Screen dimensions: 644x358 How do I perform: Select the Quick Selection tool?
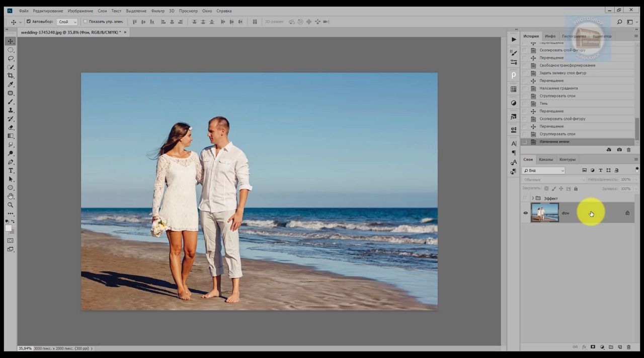coord(11,67)
